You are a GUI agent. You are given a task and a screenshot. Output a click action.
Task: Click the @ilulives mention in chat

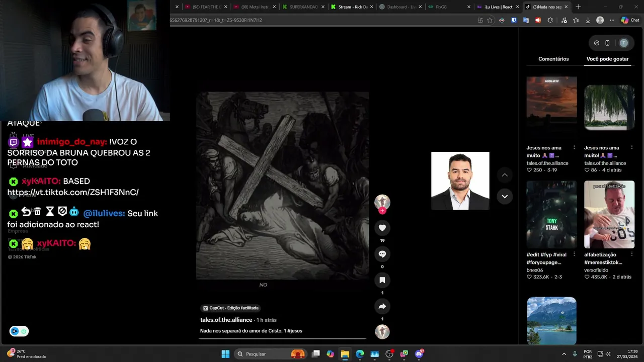click(x=104, y=213)
